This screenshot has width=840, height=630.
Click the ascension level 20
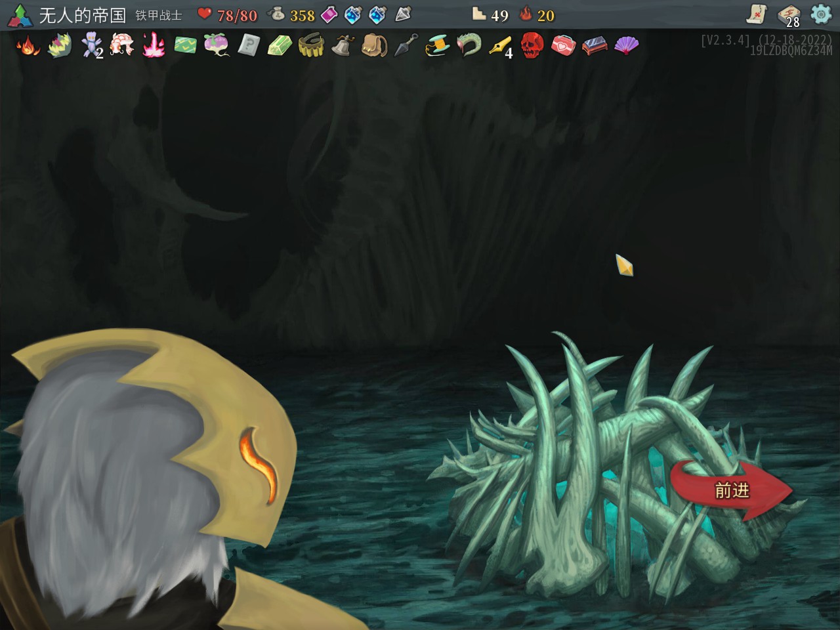coord(546,15)
